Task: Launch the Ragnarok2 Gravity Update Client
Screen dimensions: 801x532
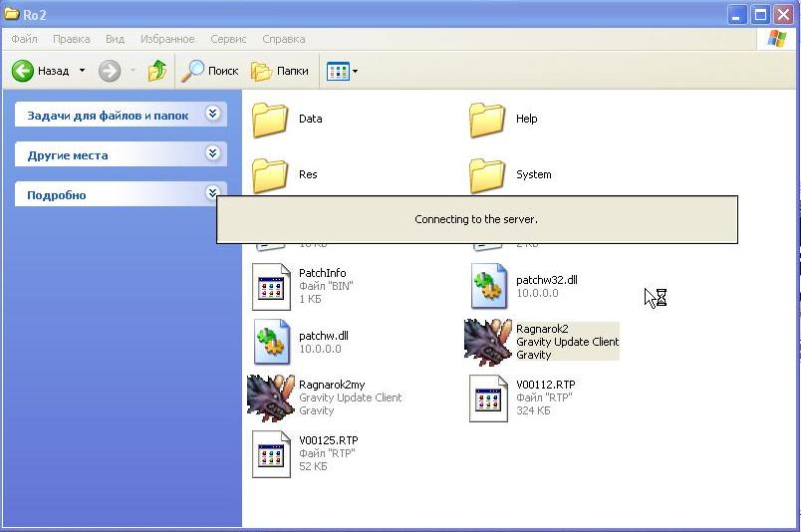Action: [488, 342]
